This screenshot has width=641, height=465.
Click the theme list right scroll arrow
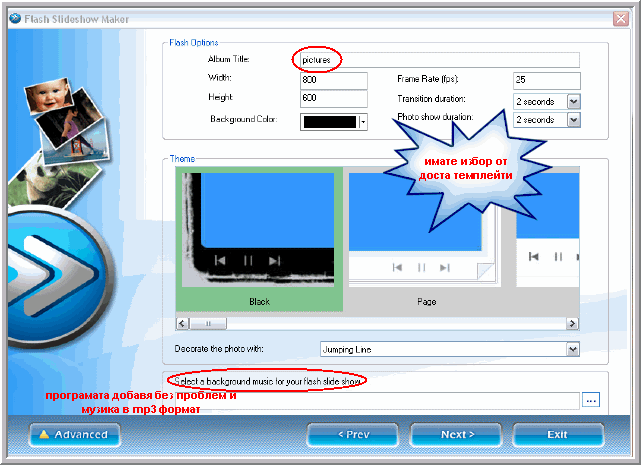coord(572,323)
